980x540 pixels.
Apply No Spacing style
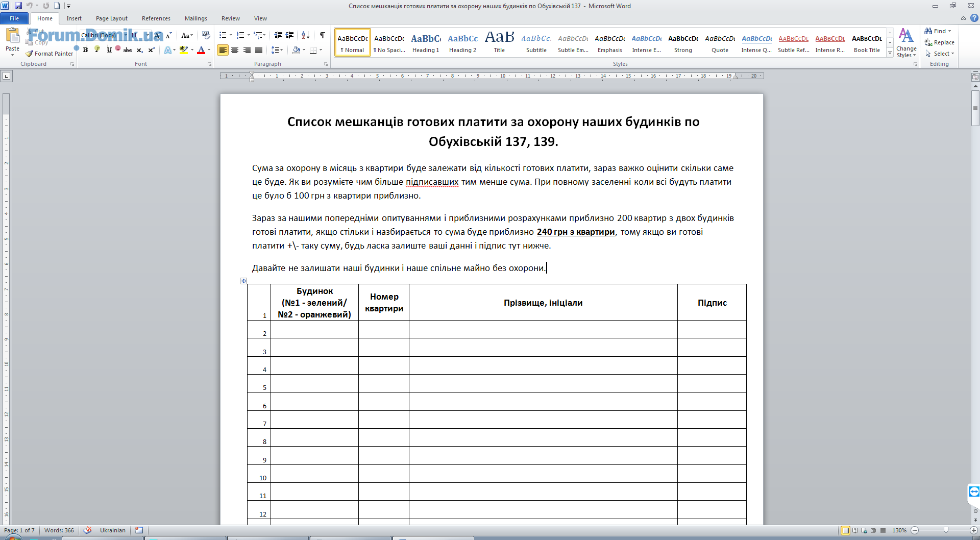389,42
